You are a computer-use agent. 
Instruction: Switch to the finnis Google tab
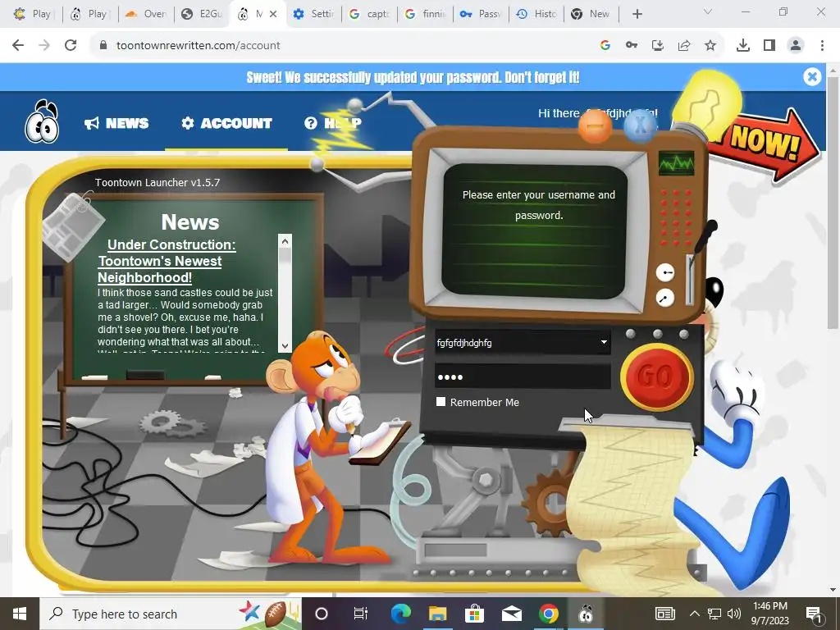(426, 14)
